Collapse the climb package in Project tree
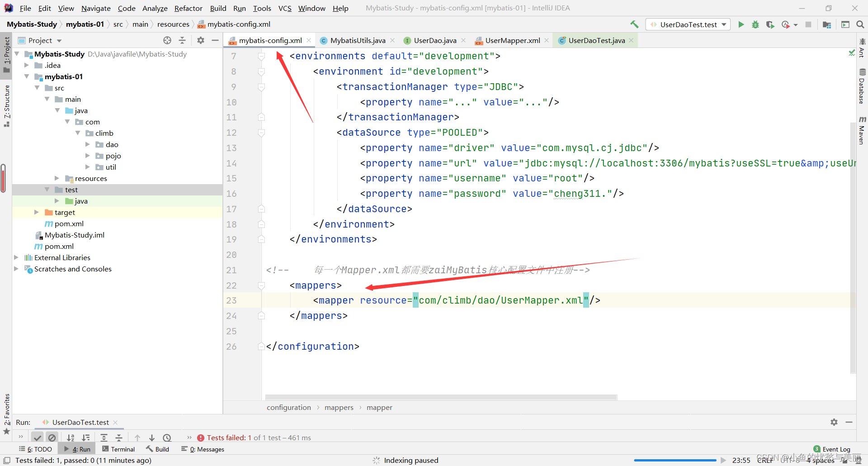Viewport: 868px width, 466px height. click(78, 133)
